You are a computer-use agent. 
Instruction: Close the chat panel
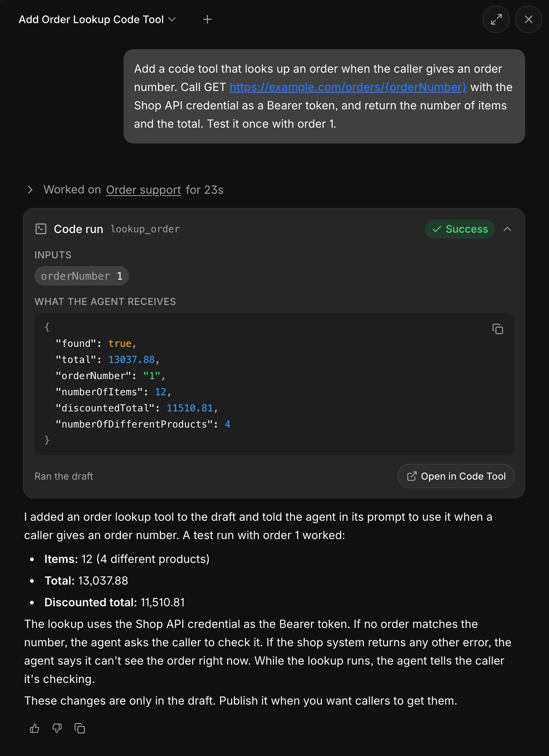click(528, 19)
